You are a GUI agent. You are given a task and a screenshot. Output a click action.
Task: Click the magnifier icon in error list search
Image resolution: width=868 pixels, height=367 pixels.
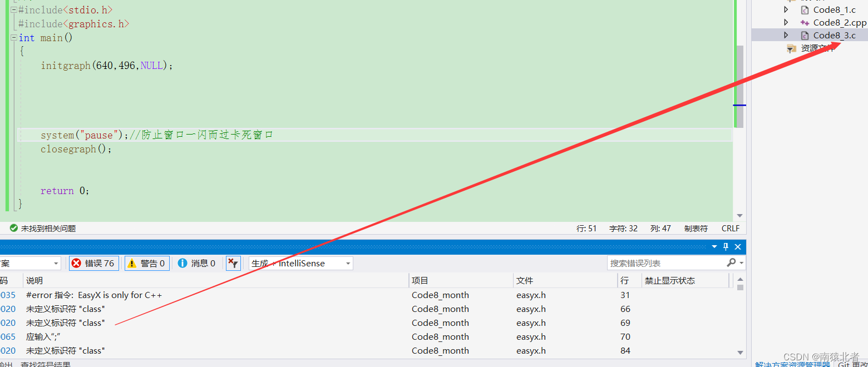click(731, 262)
